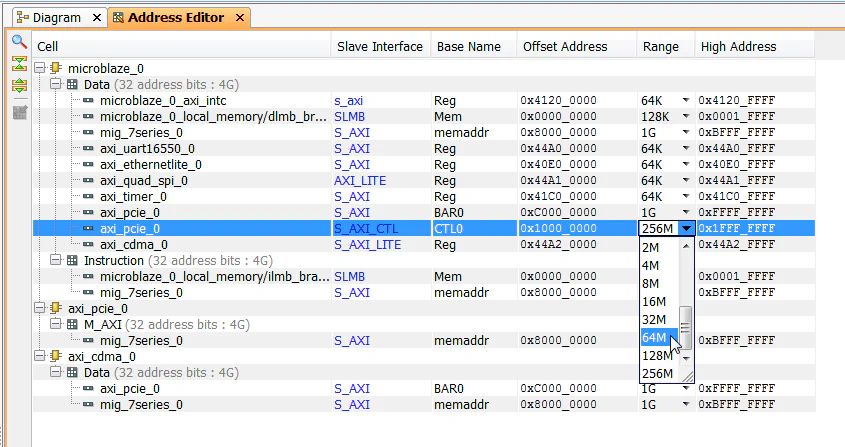Collapse the axi_pcie_0 top-level node
This screenshot has height=447, width=845.
click(x=39, y=308)
